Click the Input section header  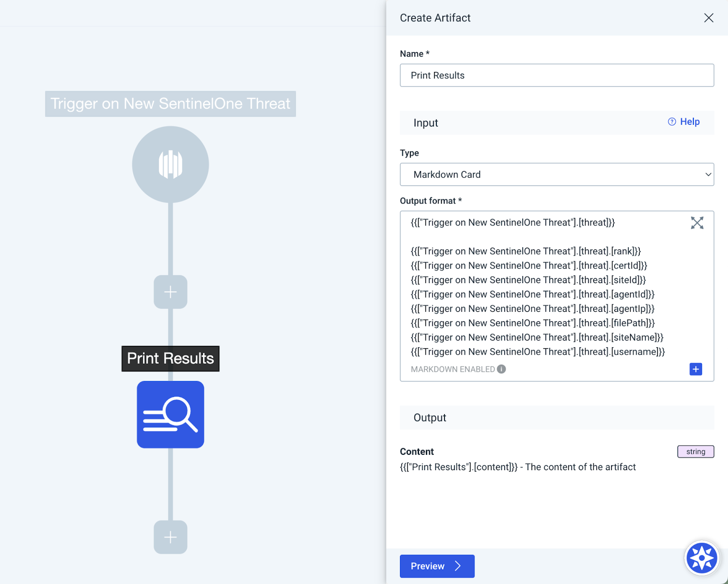(557, 122)
